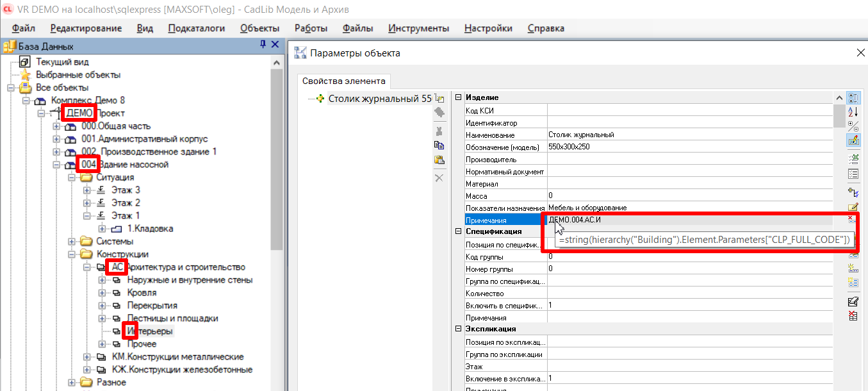Expand the 000.Общая часть tree node
This screenshot has width=868, height=391.
tap(56, 126)
